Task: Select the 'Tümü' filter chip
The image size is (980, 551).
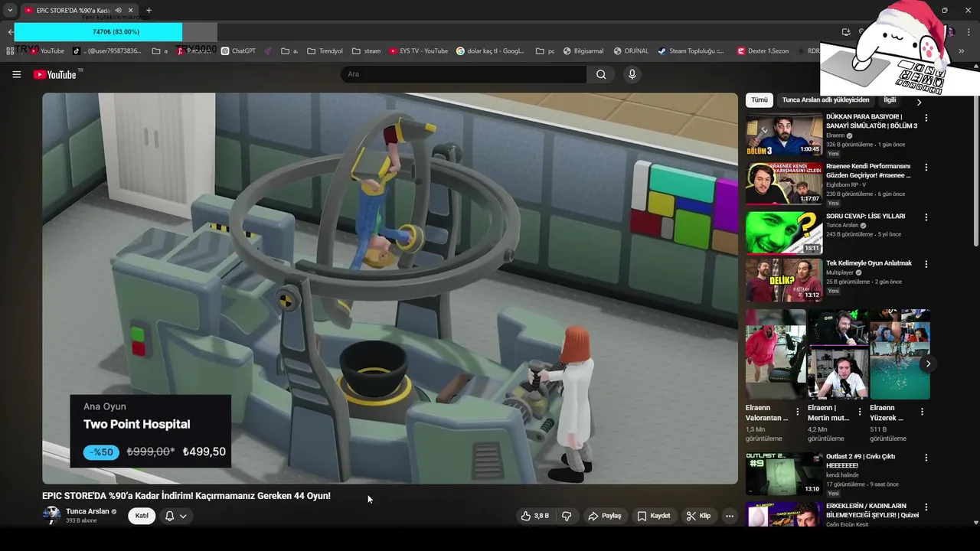Action: [x=759, y=99]
